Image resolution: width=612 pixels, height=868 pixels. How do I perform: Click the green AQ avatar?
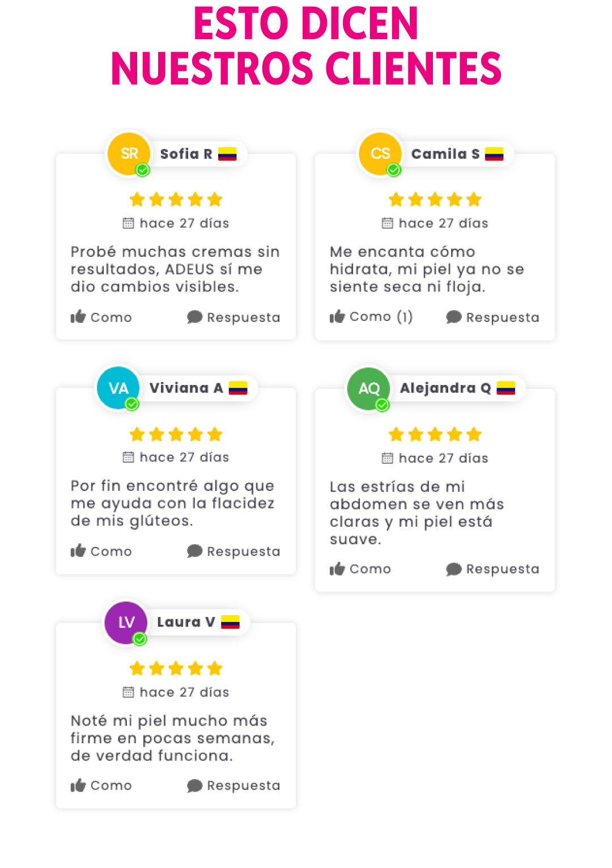[369, 388]
